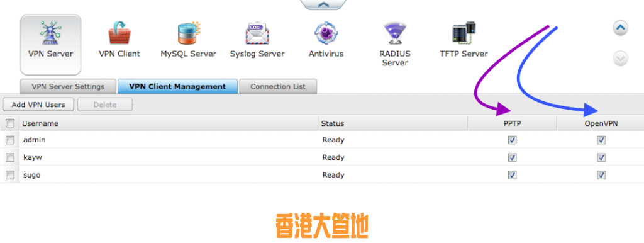The width and height of the screenshot is (644, 243).
Task: Open the Syslog Server icon
Action: click(x=257, y=40)
